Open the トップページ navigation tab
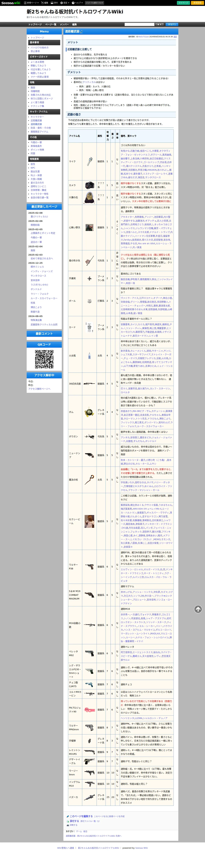 click(x=35, y=25)
